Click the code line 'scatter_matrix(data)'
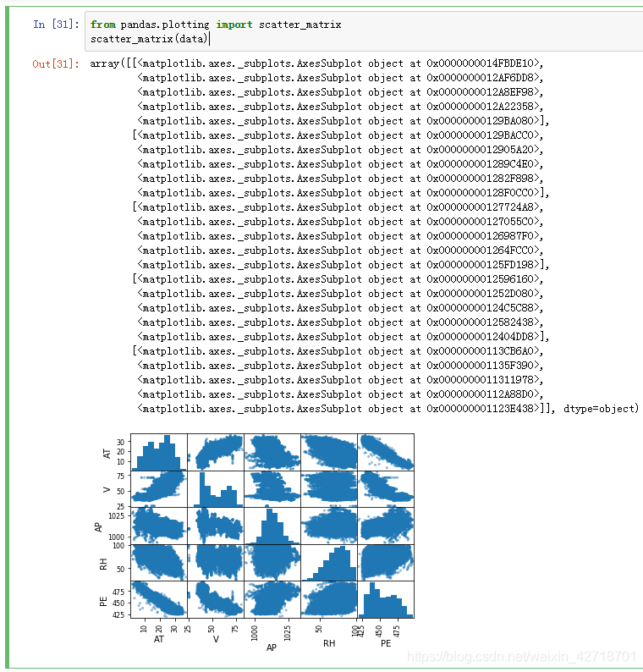 point(149,39)
